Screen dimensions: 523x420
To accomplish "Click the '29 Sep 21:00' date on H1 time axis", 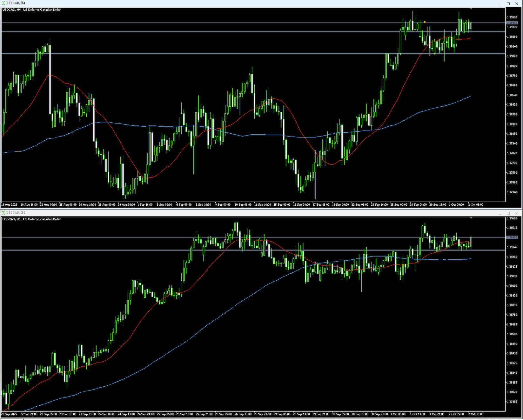I will click(x=321, y=414).
